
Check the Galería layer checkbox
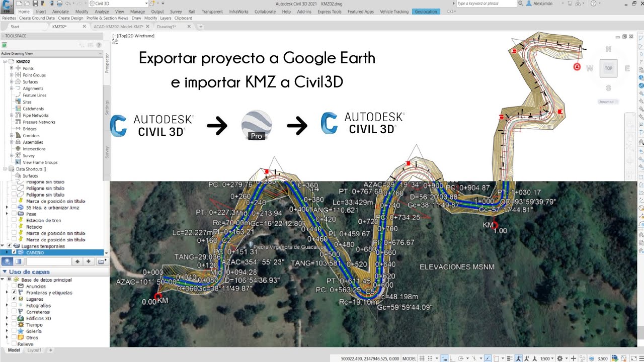(x=14, y=331)
